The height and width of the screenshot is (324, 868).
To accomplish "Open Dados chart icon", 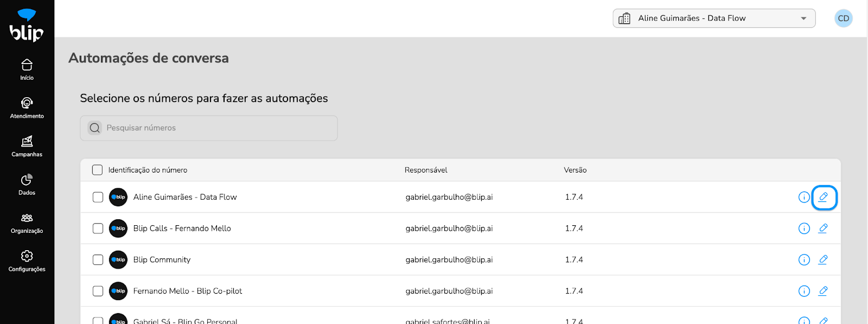I will coord(27,180).
